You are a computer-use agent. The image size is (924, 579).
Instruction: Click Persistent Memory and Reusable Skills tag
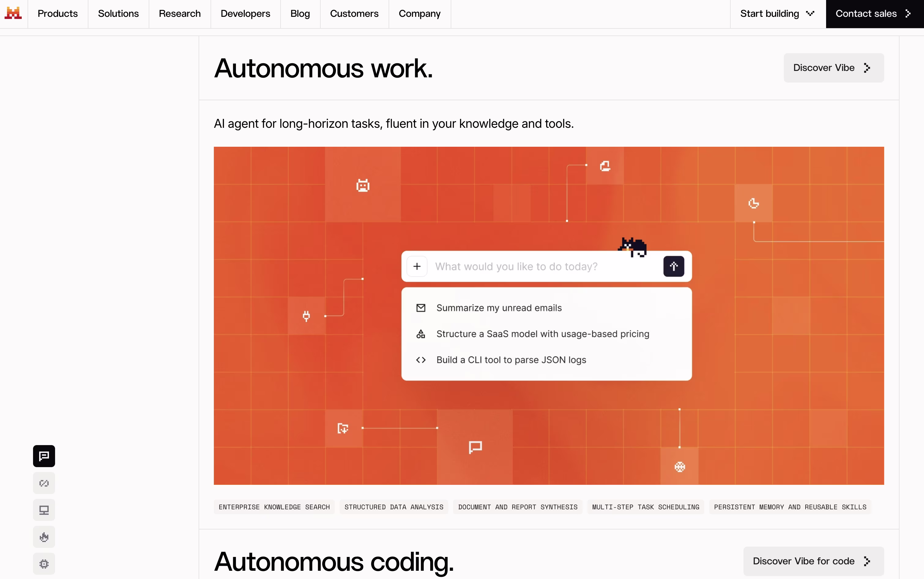pyautogui.click(x=790, y=507)
